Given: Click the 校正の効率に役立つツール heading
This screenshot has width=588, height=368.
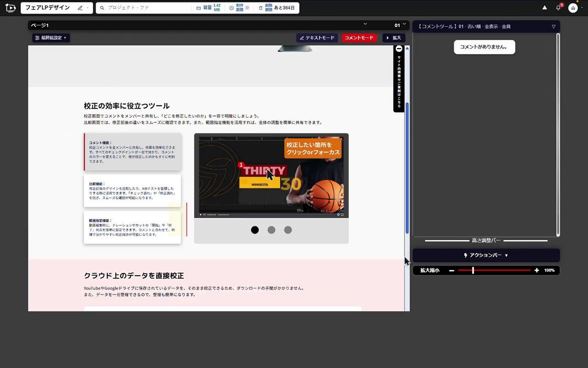Looking at the screenshot, I should click(x=127, y=106).
